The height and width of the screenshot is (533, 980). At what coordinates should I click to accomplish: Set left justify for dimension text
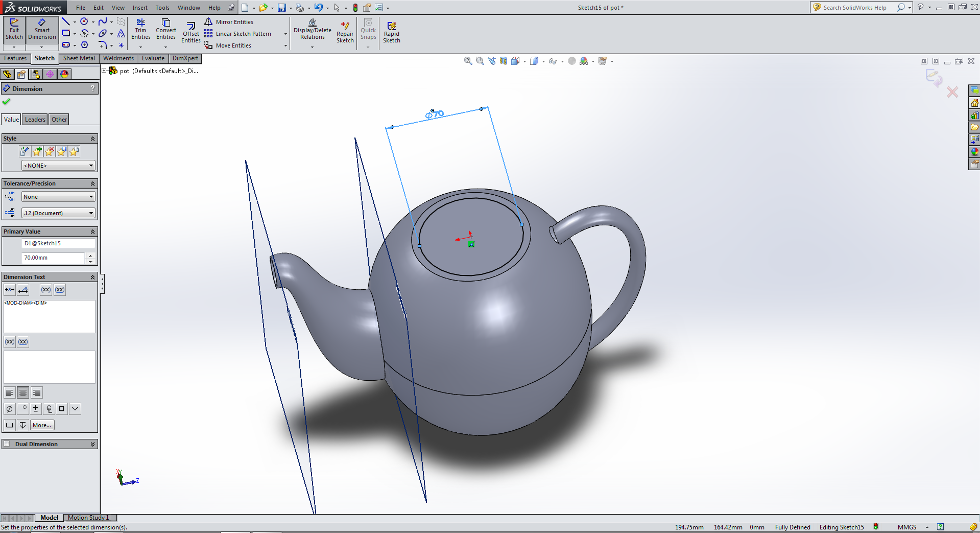pos(10,392)
